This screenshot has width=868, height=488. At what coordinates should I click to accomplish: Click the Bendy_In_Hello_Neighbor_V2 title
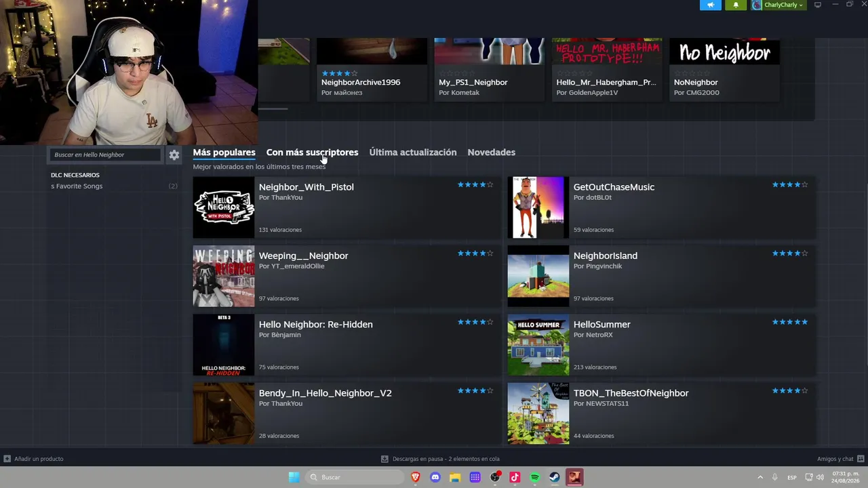325,393
